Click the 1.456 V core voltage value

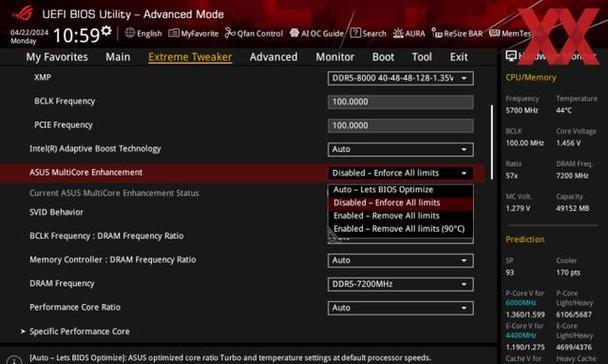tap(568, 143)
